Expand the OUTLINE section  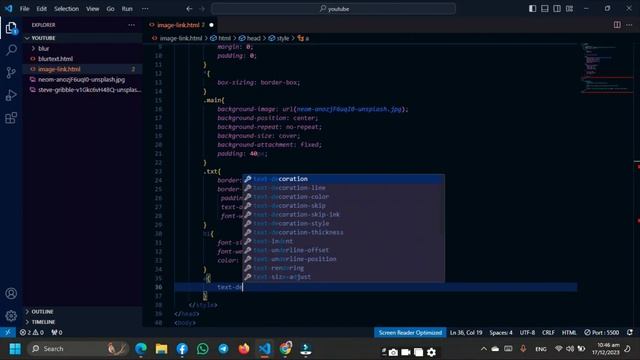[82, 311]
